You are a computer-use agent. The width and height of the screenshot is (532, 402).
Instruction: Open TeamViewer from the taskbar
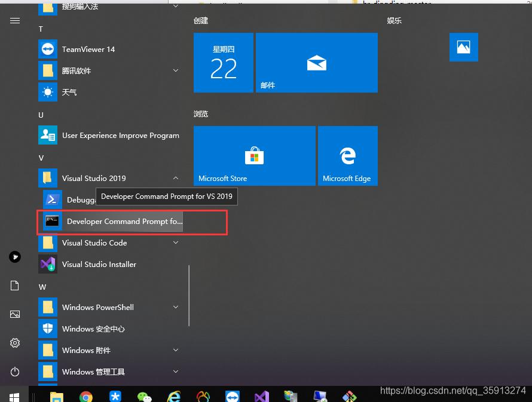[233, 397]
